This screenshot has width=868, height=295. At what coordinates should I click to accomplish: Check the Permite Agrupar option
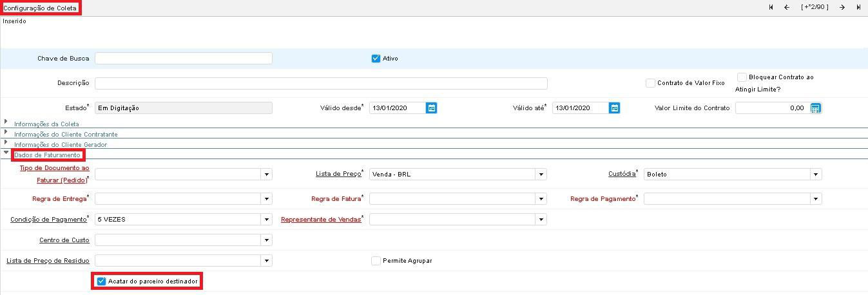376,261
